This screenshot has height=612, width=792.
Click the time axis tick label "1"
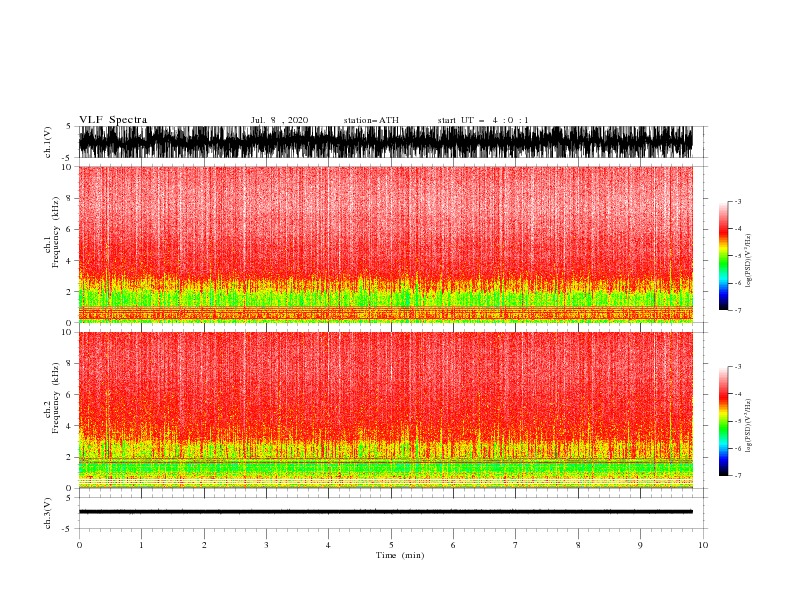point(141,545)
